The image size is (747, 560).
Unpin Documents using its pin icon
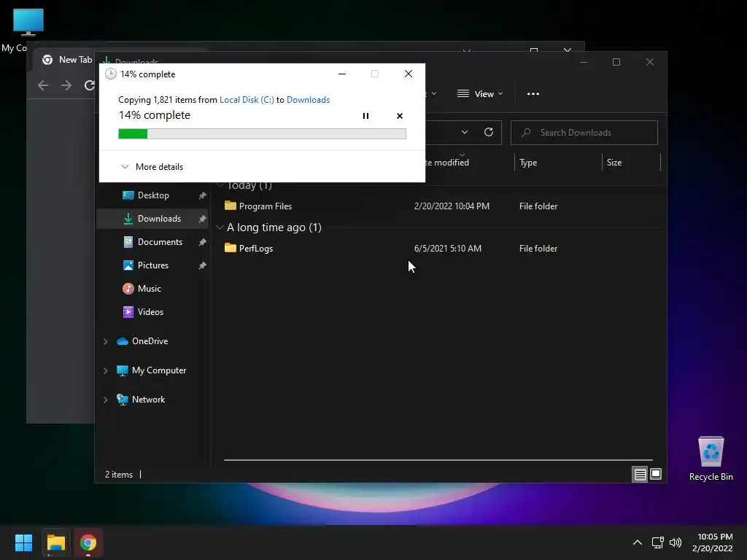coord(203,242)
